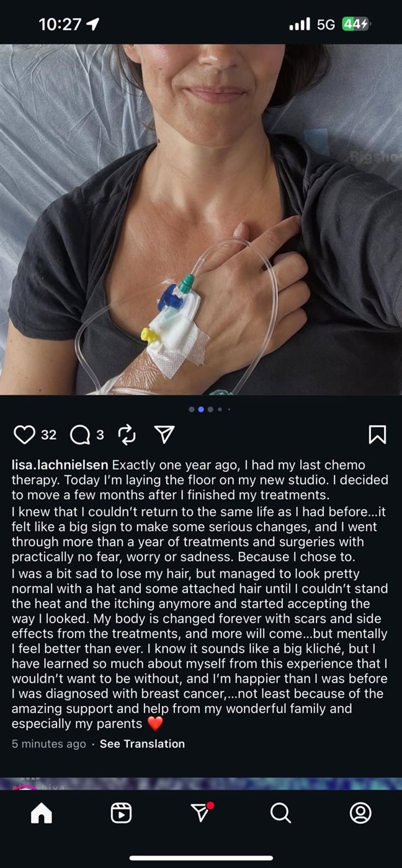Screen dimensions: 402x868
Task: Save post with bookmark icon
Action: click(x=377, y=435)
